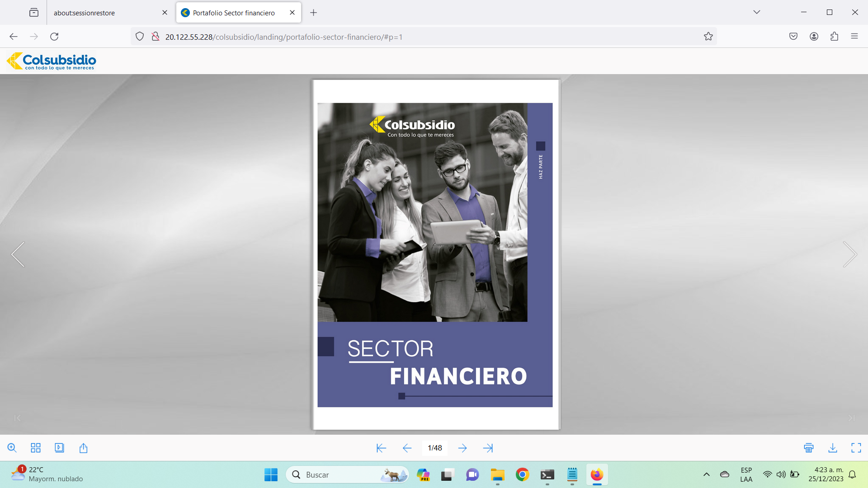
Task: Show hidden system tray icons
Action: pos(706,474)
